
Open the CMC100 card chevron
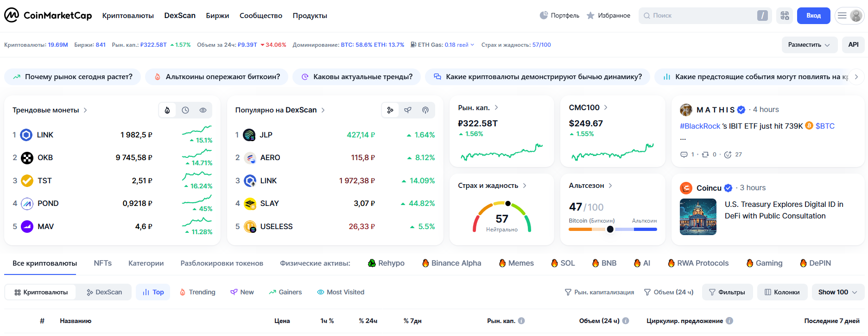click(606, 107)
